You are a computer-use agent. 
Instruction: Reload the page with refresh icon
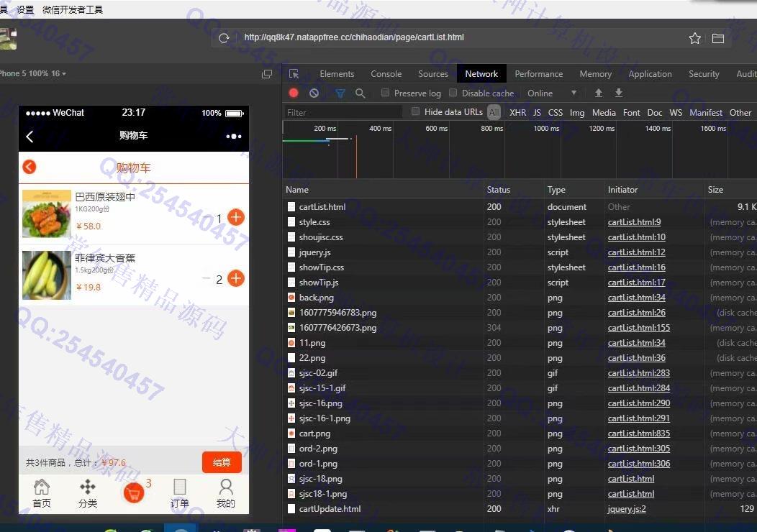(224, 38)
